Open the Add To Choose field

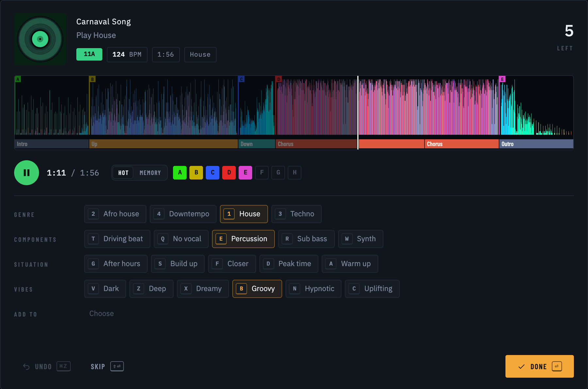[102, 313]
